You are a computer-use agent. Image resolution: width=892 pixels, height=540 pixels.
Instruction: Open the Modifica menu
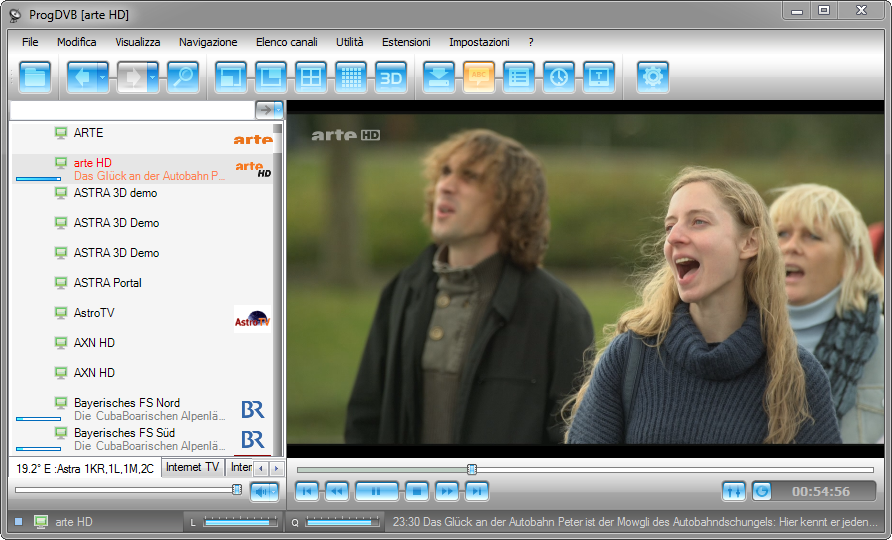(x=76, y=42)
